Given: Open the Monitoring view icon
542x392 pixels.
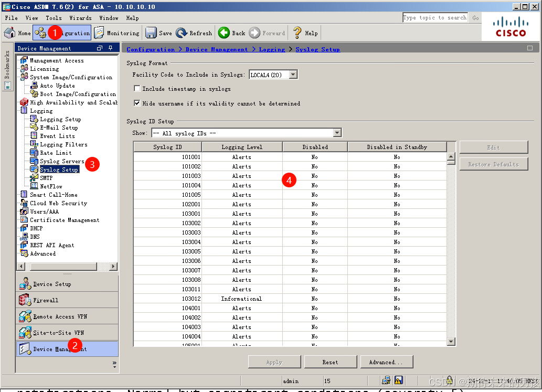Looking at the screenshot, I should click(x=99, y=33).
